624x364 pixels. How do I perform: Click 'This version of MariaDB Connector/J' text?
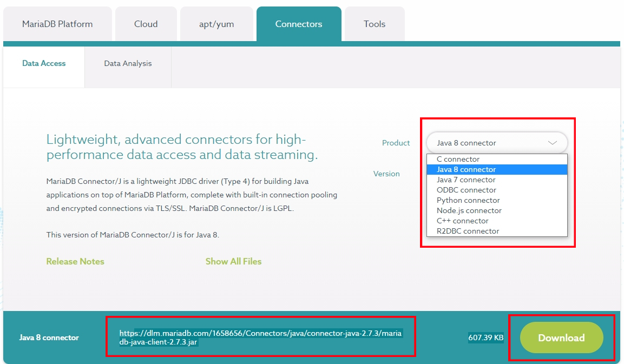point(133,235)
